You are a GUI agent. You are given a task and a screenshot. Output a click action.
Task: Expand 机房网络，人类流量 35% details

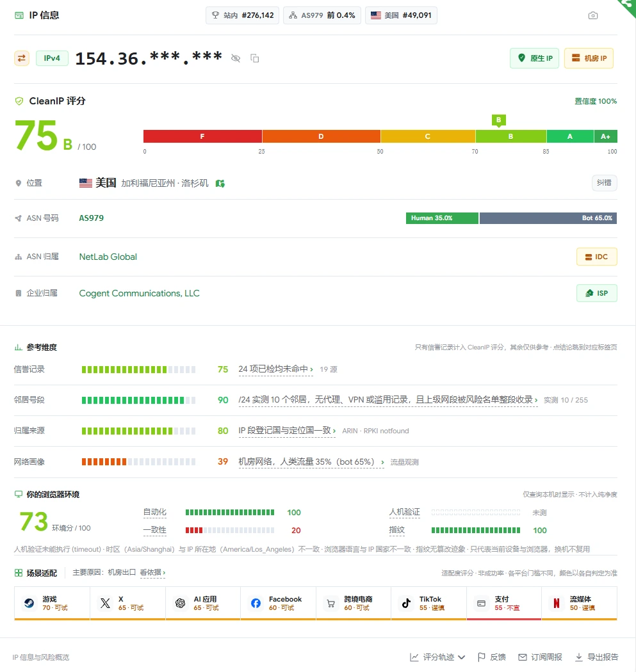coord(311,462)
